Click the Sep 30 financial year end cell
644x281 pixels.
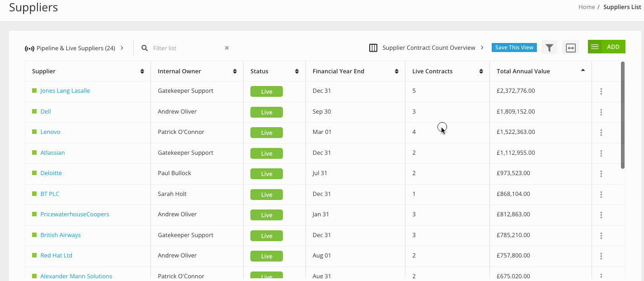pyautogui.click(x=322, y=111)
